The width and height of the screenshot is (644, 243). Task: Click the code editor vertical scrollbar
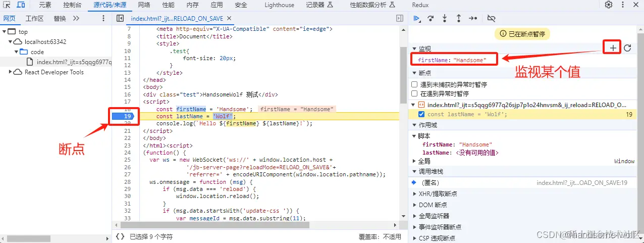[403, 76]
